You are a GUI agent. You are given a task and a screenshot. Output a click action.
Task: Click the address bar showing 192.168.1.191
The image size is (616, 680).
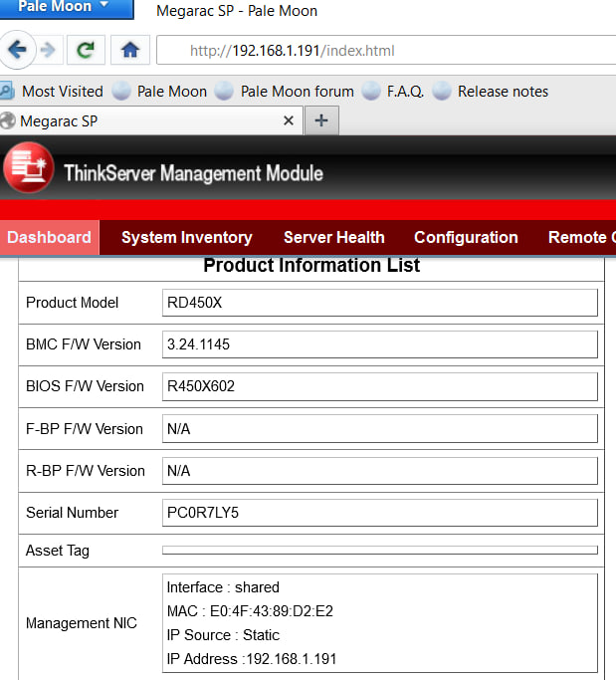386,51
